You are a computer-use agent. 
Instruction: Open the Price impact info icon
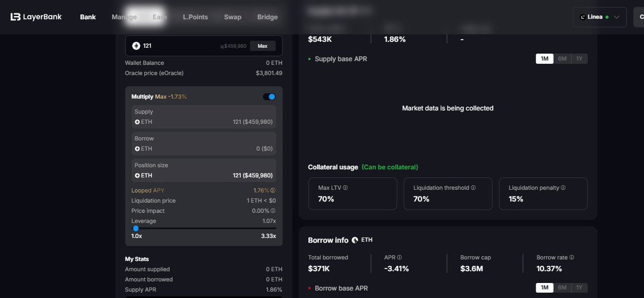[x=273, y=211]
